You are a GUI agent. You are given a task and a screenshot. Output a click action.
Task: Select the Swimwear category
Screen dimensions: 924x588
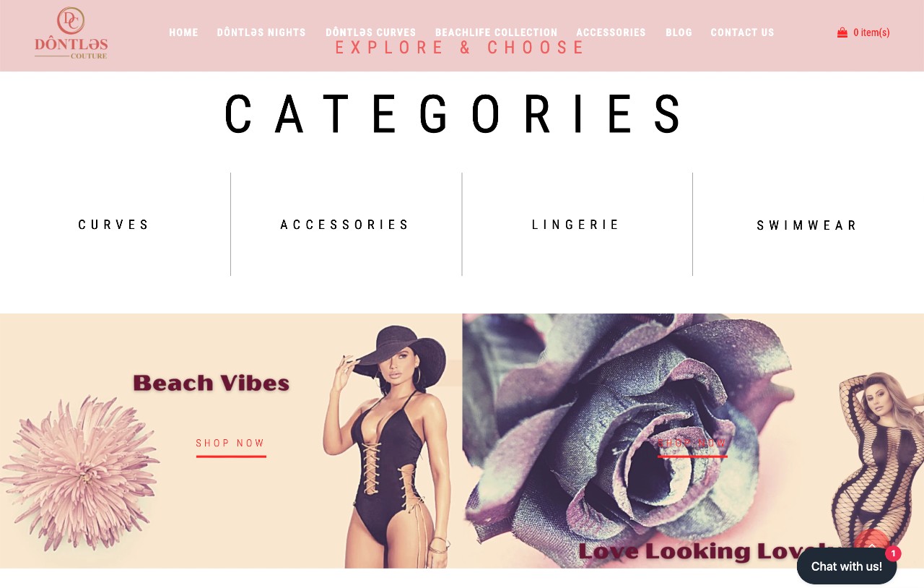click(807, 225)
